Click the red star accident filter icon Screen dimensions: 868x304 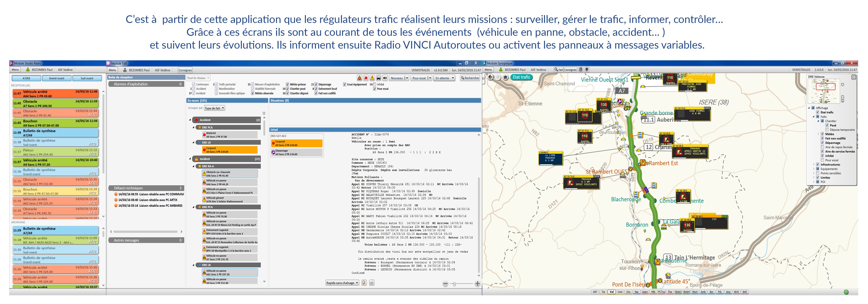[x=366, y=78]
